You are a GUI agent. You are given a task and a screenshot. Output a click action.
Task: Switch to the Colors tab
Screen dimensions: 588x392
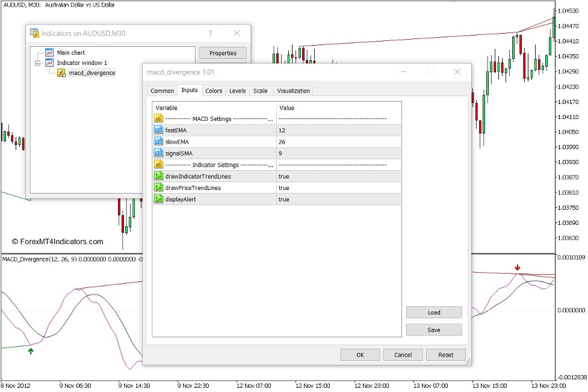(x=214, y=91)
